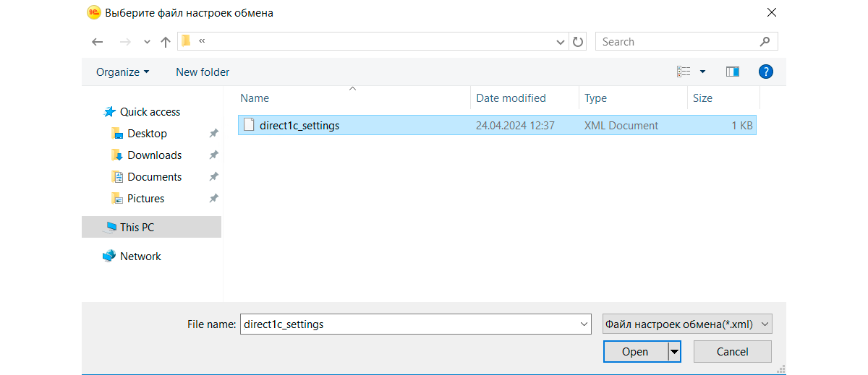Image resolution: width=868 pixels, height=375 pixels.
Task: Click the Up one level arrow
Action: [x=166, y=42]
